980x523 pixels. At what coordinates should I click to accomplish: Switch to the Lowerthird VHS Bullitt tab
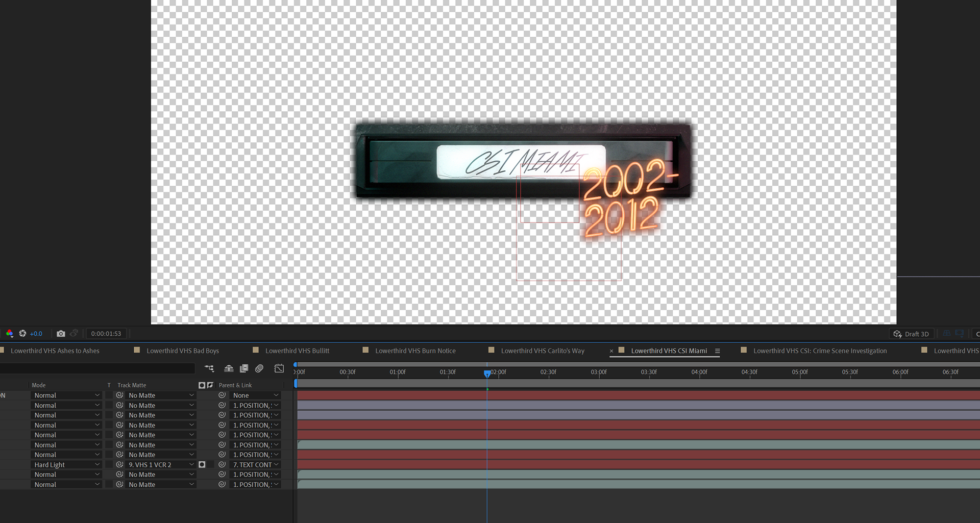pos(297,351)
